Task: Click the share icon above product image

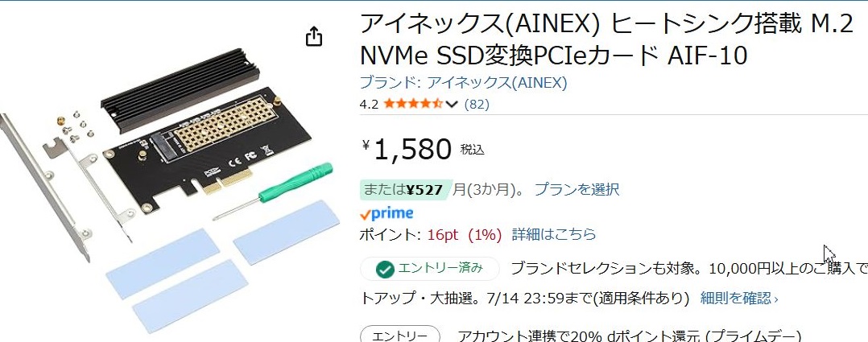Action: click(314, 36)
